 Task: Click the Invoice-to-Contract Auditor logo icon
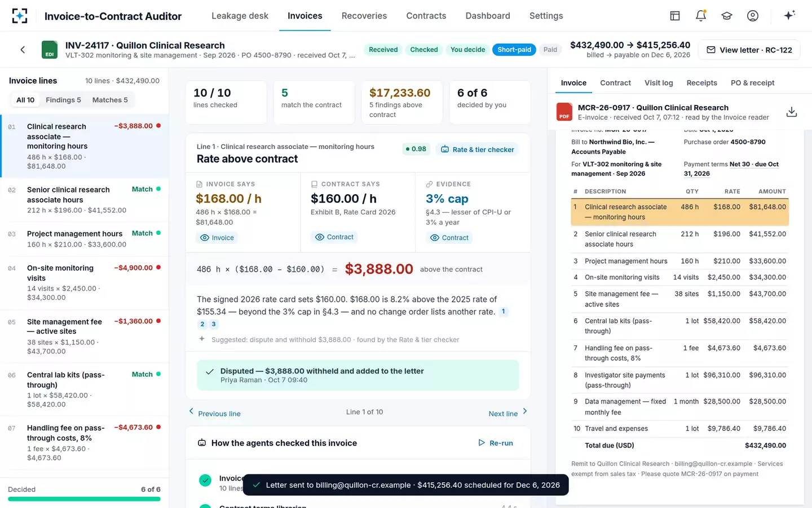19,16
